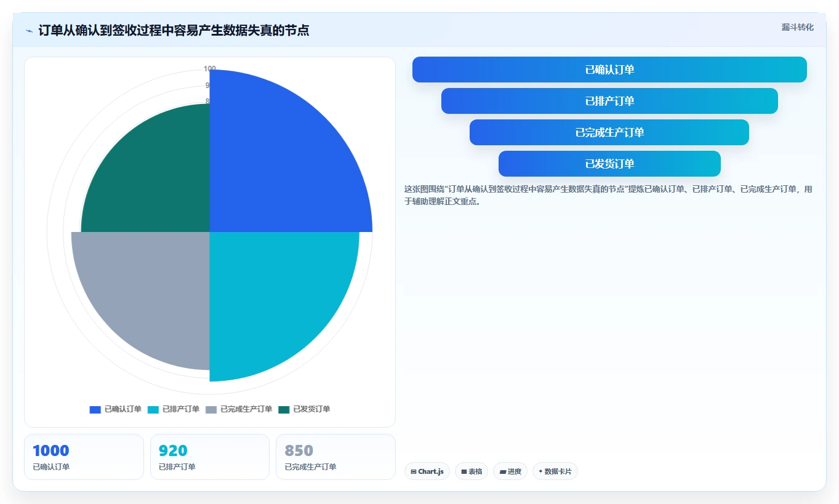Click the lightning icon beside the title
Screen dimensions: 839x504
pos(29,30)
